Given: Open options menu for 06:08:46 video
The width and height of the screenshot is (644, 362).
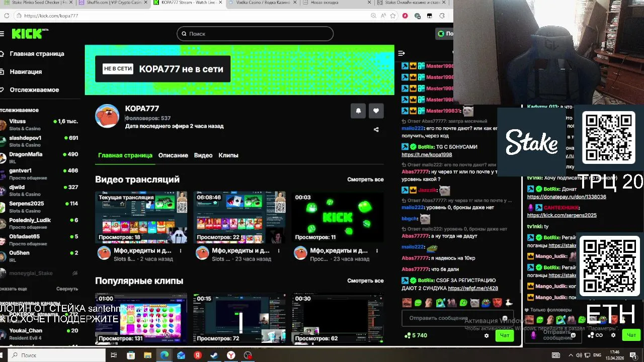Looking at the screenshot, I should (x=279, y=250).
